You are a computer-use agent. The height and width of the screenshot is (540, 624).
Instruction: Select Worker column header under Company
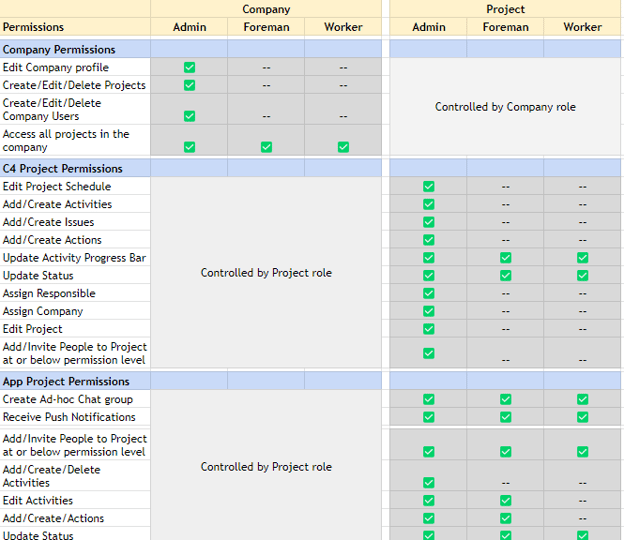343,27
